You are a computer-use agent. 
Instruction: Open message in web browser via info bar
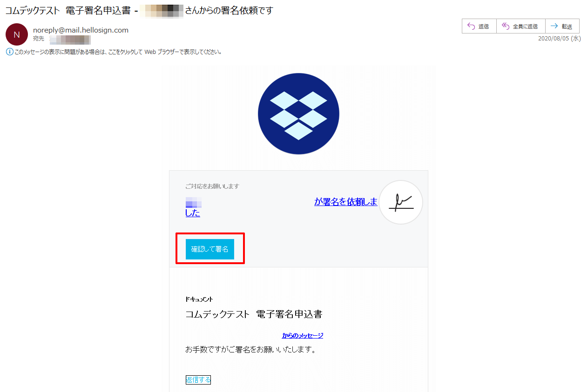tap(118, 52)
